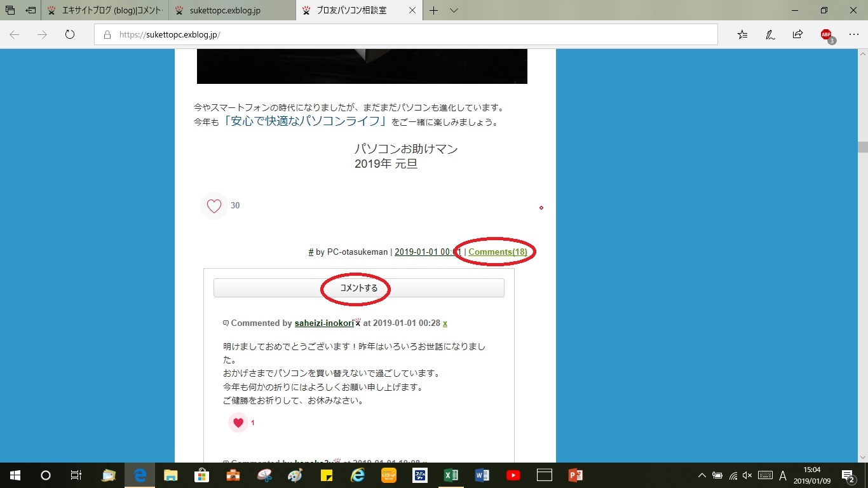Open YouTube shortcut in taskbar

tap(513, 475)
